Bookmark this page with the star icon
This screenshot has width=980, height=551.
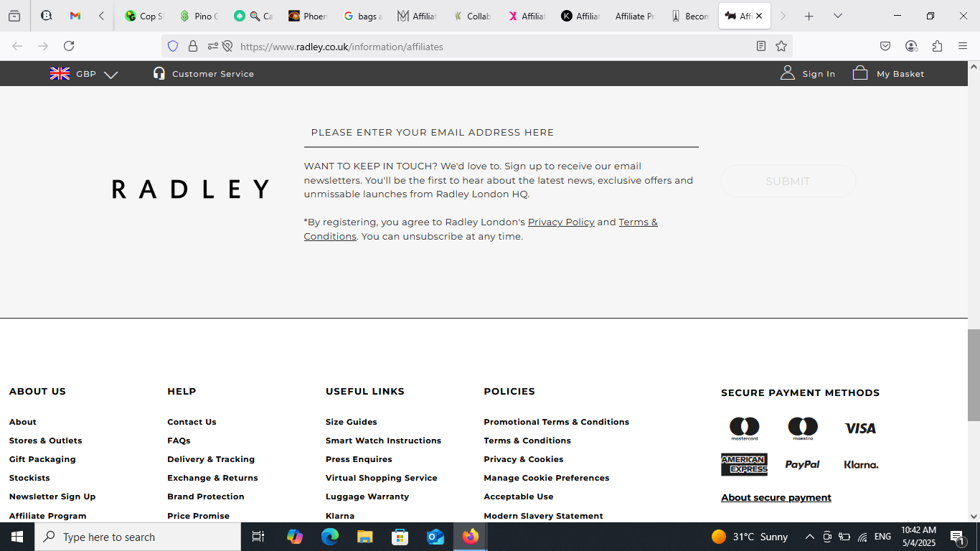point(781,46)
